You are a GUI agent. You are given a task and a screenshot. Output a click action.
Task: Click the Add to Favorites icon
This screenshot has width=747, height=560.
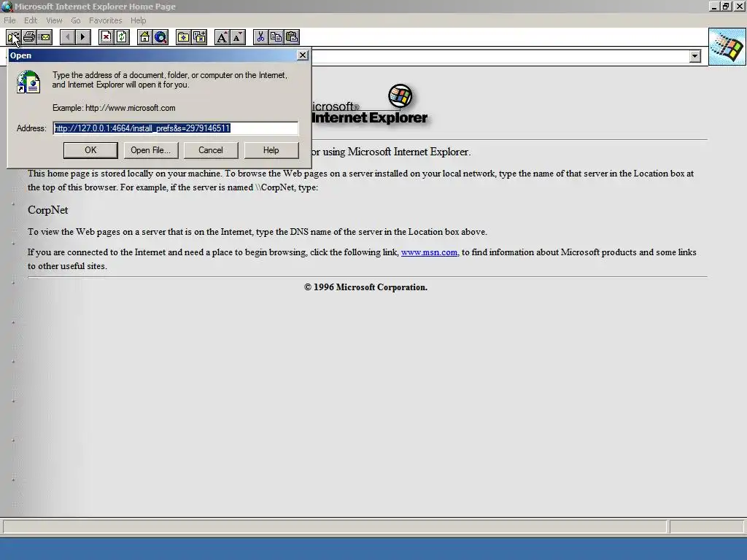[x=199, y=37]
